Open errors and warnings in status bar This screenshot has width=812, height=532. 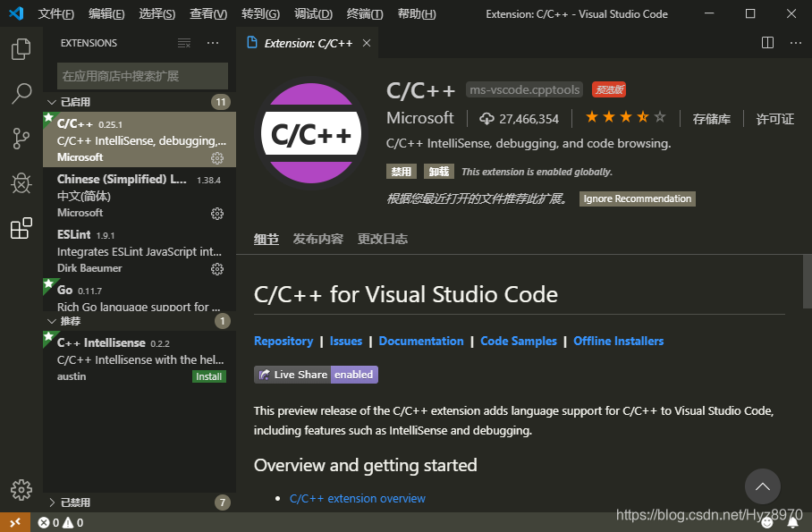tap(61, 522)
